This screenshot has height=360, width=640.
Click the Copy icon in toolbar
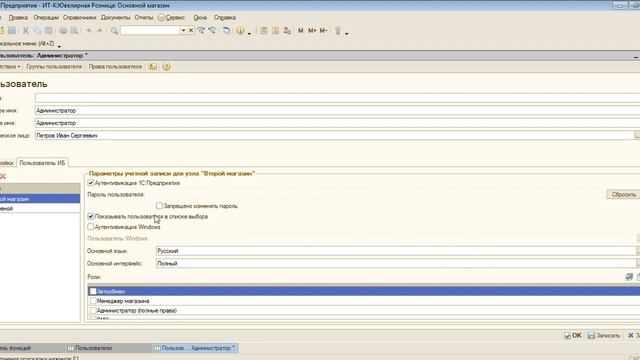37,31
